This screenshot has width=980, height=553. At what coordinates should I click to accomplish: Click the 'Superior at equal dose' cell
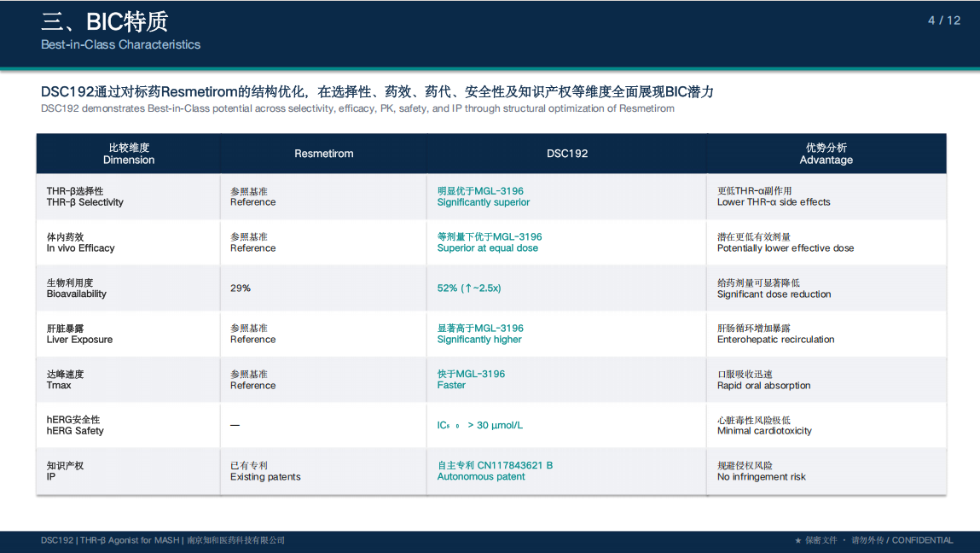[490, 242]
